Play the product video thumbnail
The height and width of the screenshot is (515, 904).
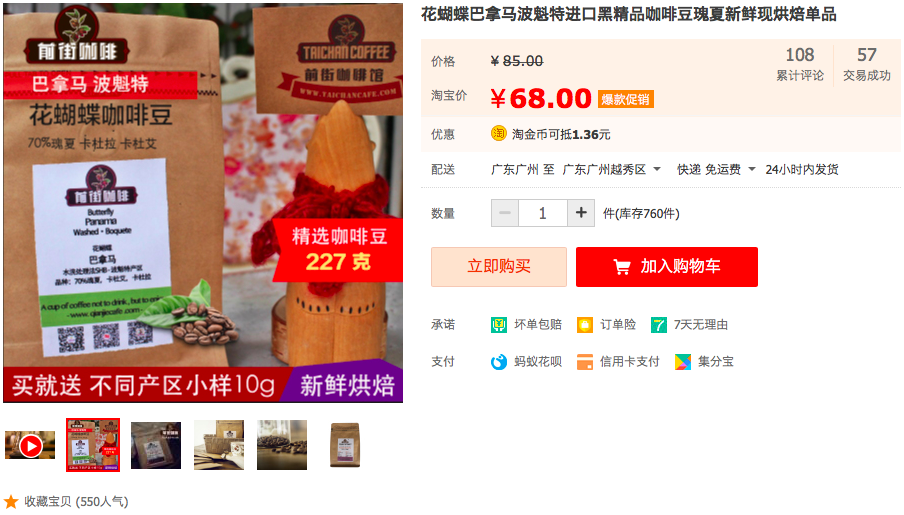[x=30, y=445]
